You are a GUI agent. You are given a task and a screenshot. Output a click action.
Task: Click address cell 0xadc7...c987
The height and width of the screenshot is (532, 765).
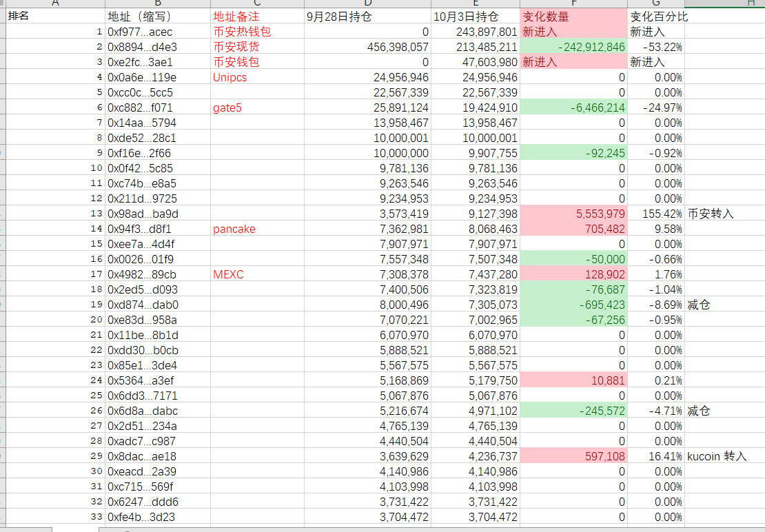point(158,441)
